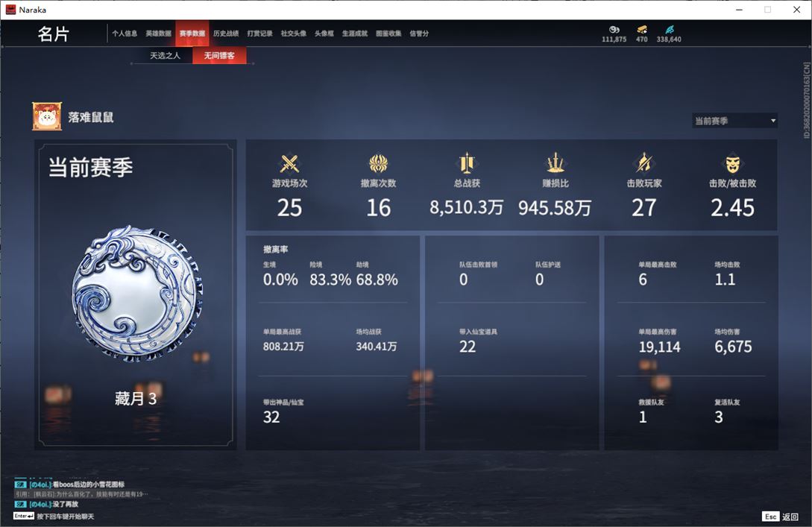Click the 945.58万 profit ratio value

point(555,208)
